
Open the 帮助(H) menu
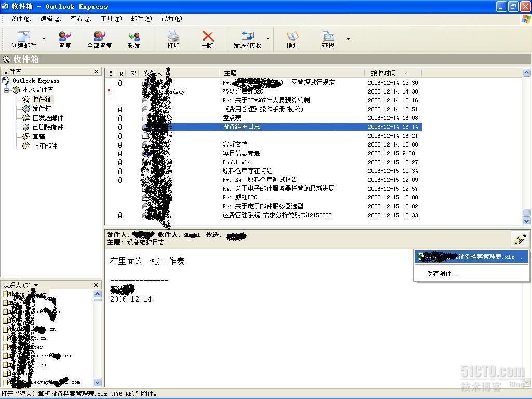point(171,19)
